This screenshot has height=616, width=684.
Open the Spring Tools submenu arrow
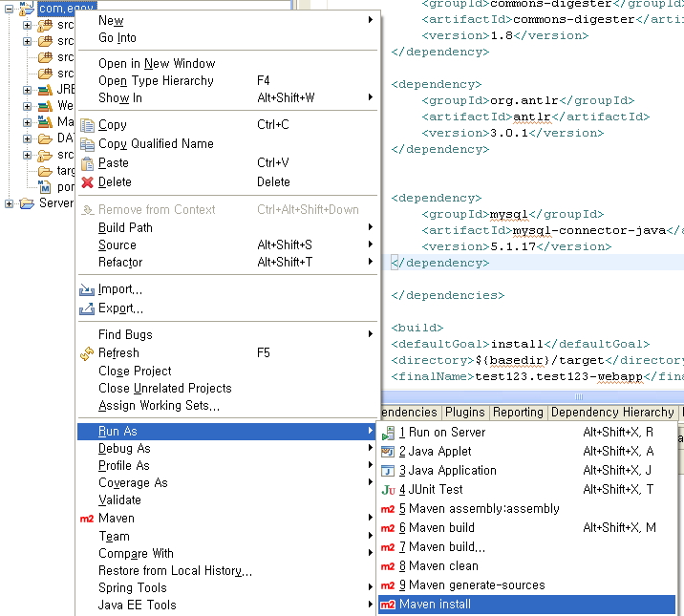(371, 586)
